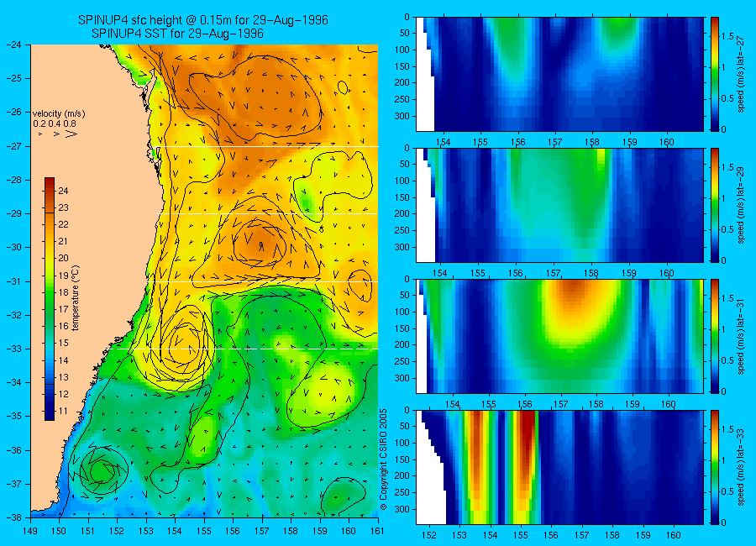
Task: Select the 'temperature (°C)' color bar label
Action: point(76,298)
